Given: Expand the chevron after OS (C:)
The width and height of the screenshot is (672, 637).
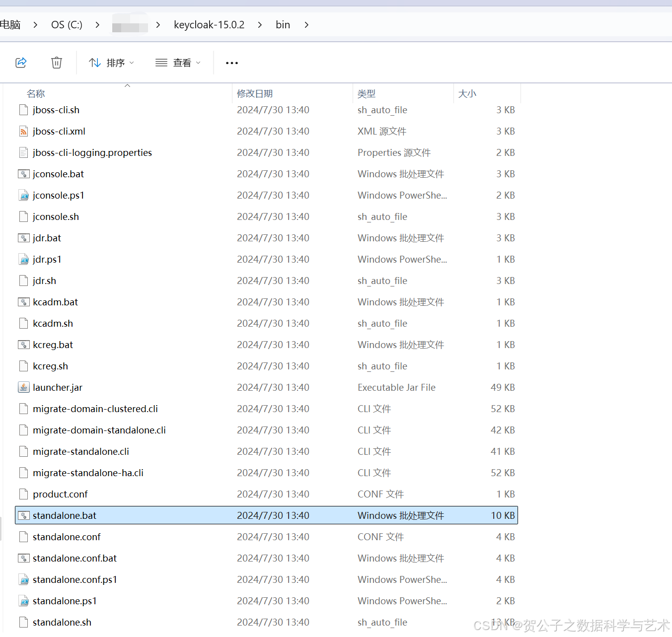Looking at the screenshot, I should [x=97, y=25].
